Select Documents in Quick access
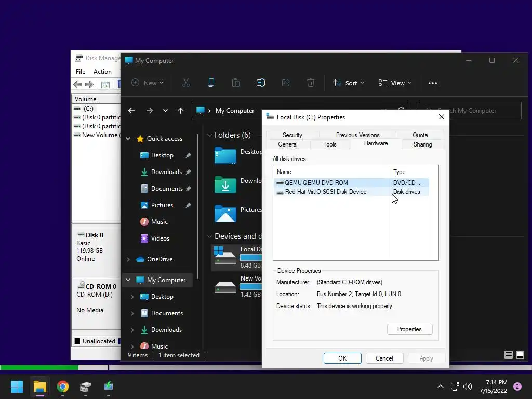The width and height of the screenshot is (532, 399). tap(167, 189)
